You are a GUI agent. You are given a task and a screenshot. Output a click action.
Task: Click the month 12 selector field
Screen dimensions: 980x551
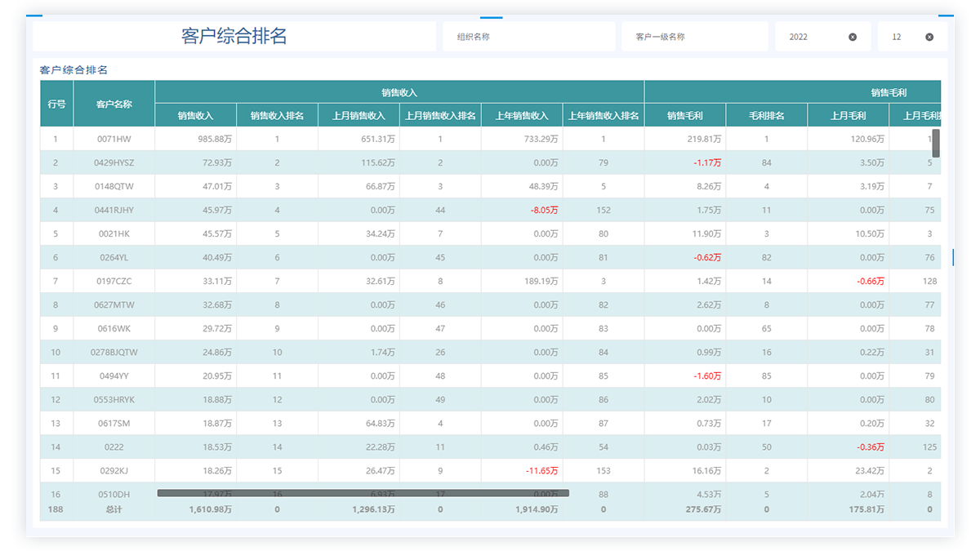[902, 37]
